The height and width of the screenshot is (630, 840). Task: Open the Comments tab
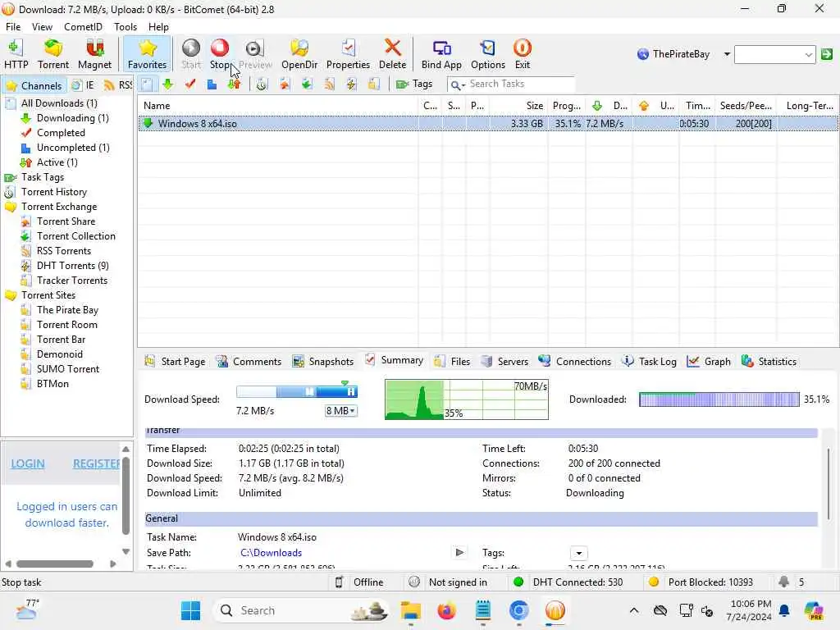(x=249, y=362)
